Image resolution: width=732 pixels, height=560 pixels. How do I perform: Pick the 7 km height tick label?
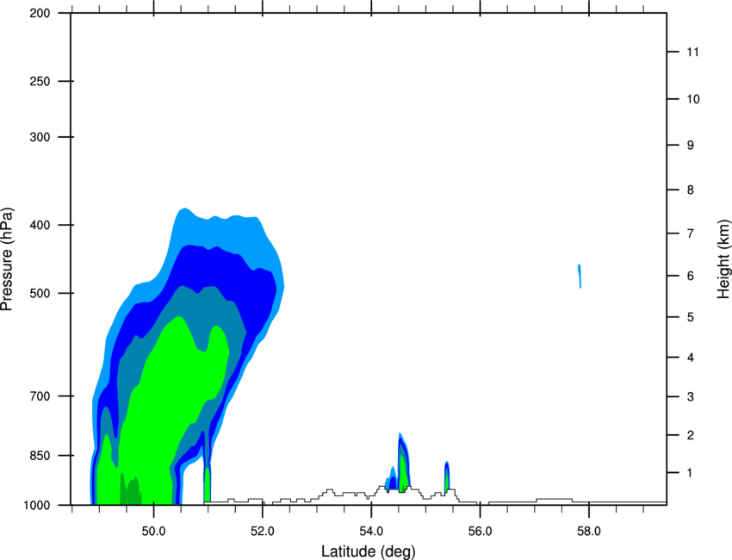click(691, 233)
